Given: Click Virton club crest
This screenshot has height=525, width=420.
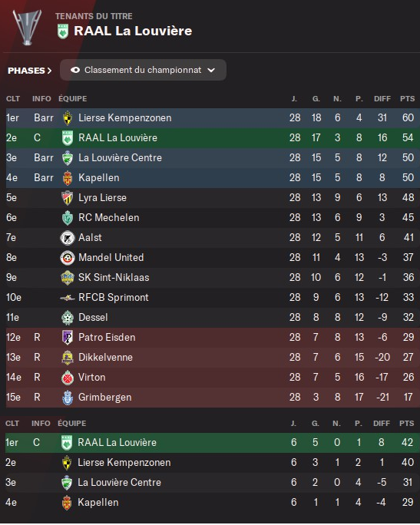Looking at the screenshot, I should tap(68, 378).
